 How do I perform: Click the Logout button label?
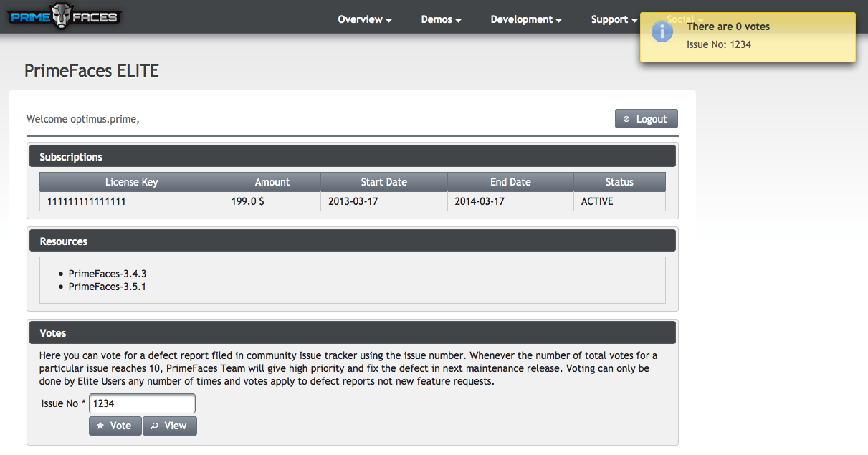coord(652,119)
